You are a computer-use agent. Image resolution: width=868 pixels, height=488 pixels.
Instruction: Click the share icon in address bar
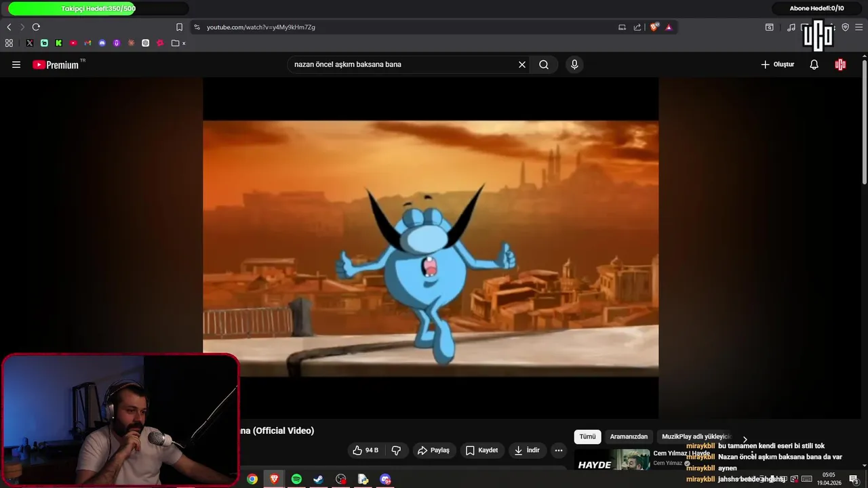[x=637, y=27]
